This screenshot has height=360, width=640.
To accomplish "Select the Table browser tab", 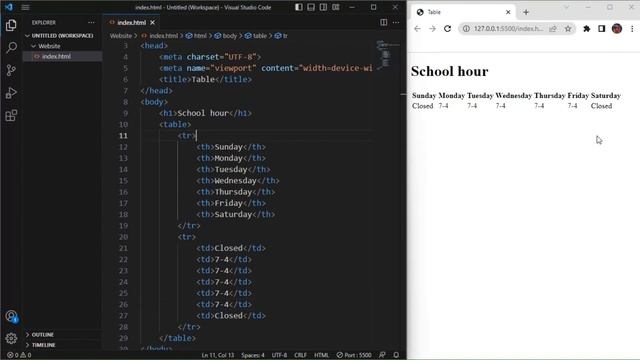I will [463, 12].
